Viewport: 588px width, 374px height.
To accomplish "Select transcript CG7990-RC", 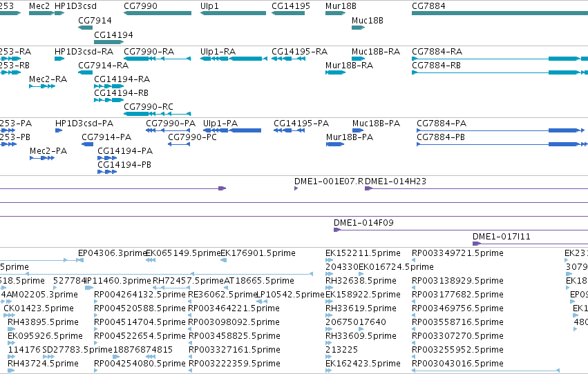I will pos(148,107).
